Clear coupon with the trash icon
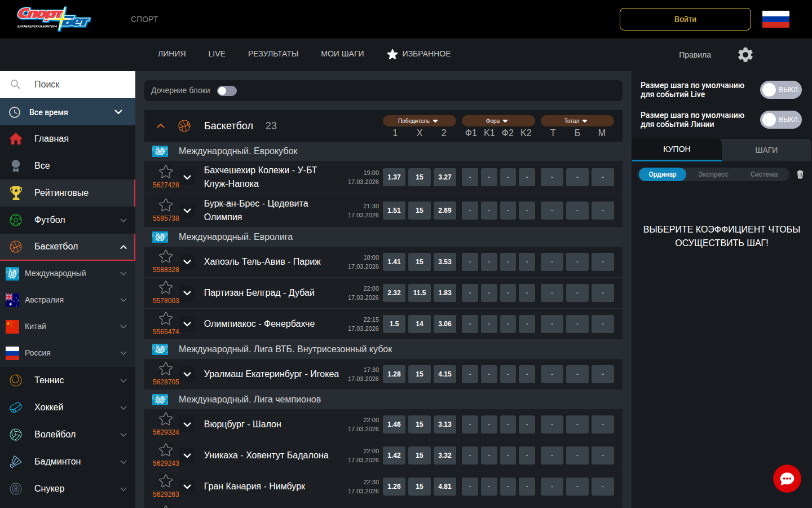Image resolution: width=812 pixels, height=508 pixels. (800, 174)
